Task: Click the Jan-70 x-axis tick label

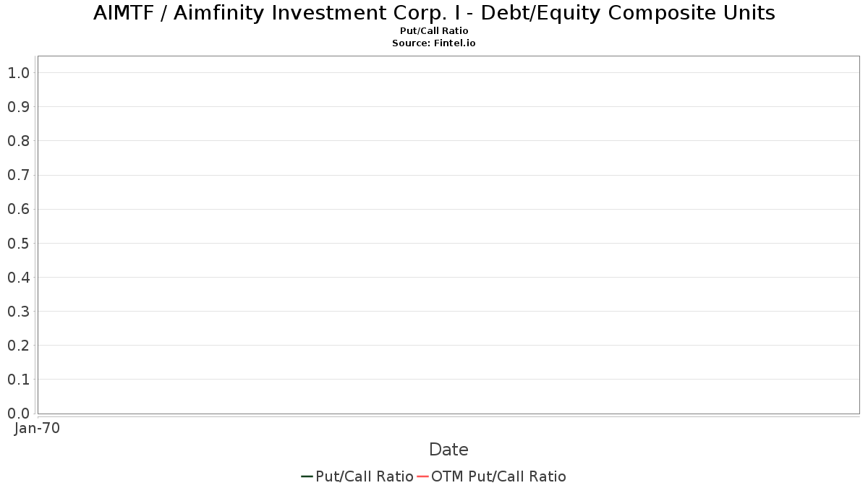Action: [x=37, y=428]
